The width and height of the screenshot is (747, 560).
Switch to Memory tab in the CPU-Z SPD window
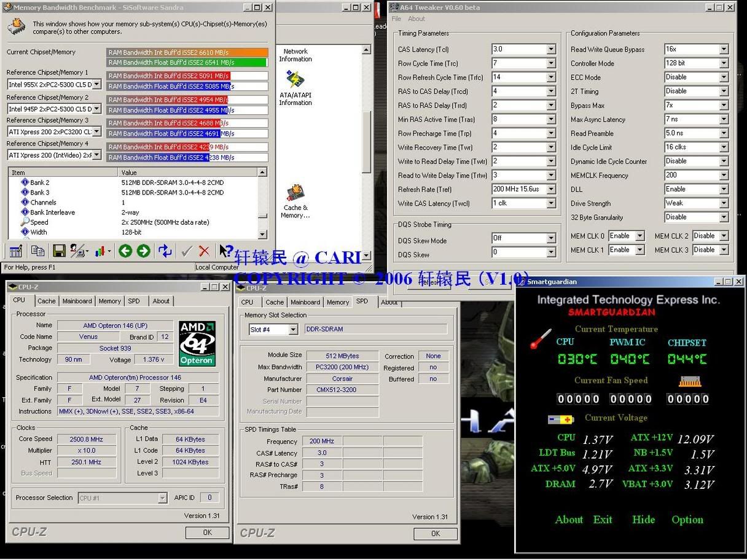click(338, 302)
